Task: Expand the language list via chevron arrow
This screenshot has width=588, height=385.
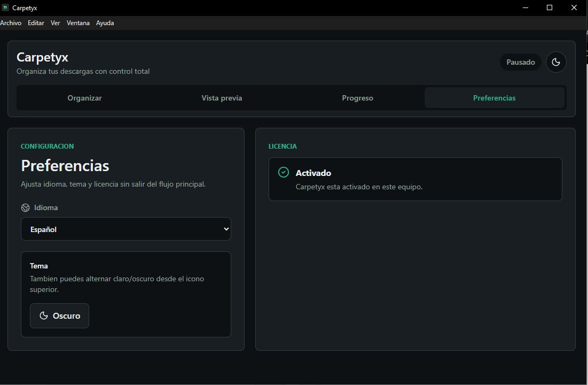Action: (226, 229)
